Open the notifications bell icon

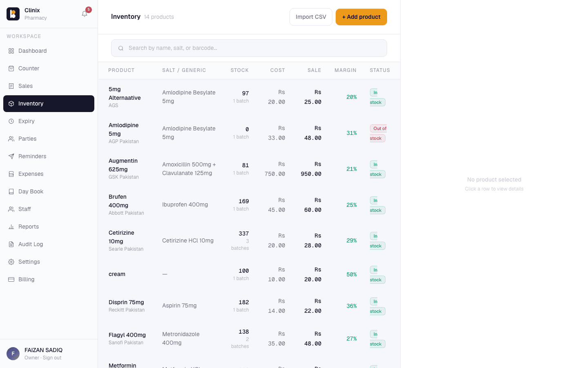pyautogui.click(x=85, y=14)
